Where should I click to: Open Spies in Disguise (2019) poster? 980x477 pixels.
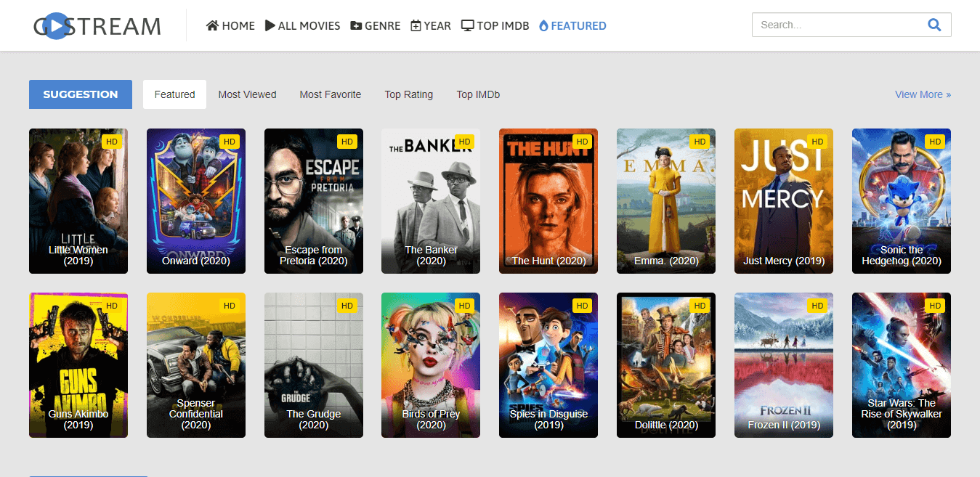point(548,365)
